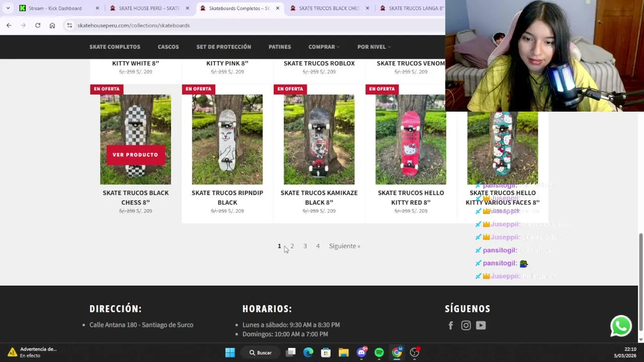Click the VER PRODUCTO button
Image resolution: width=644 pixels, height=362 pixels.
point(135,155)
